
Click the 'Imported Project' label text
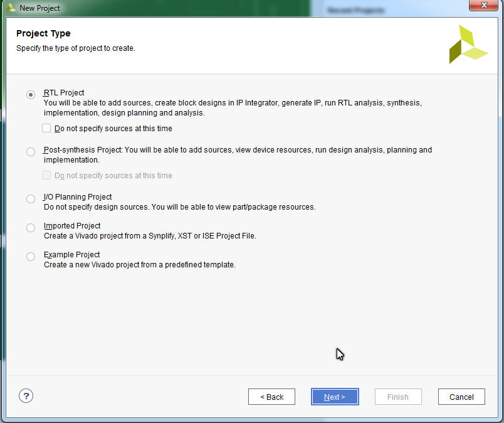pyautogui.click(x=72, y=226)
